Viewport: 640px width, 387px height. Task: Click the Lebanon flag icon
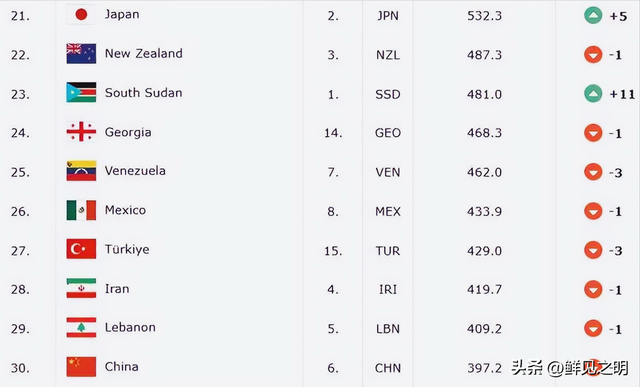tap(81, 327)
